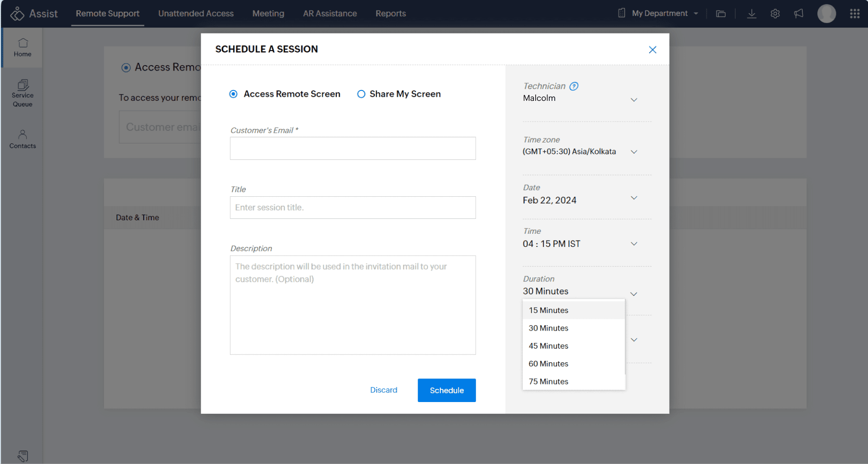This screenshot has width=868, height=464.
Task: Click the download icon in top bar
Action: 751,14
